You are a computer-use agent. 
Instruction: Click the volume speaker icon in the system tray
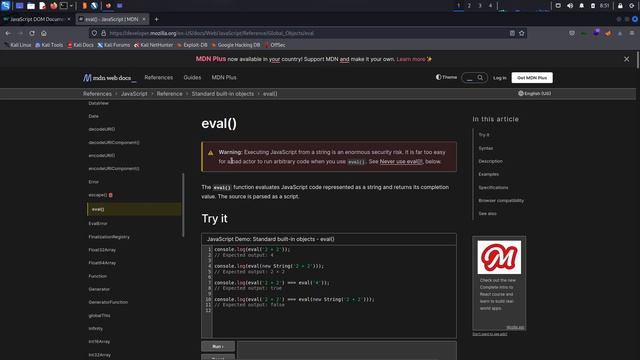570,6
